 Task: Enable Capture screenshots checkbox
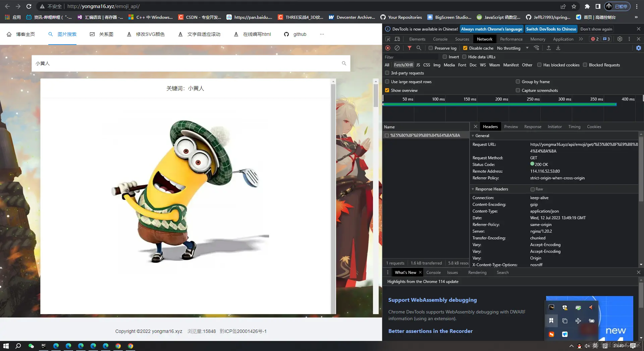(x=518, y=91)
